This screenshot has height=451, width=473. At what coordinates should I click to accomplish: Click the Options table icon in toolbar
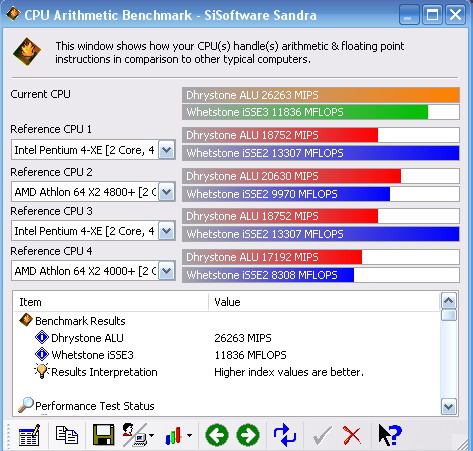tap(29, 435)
